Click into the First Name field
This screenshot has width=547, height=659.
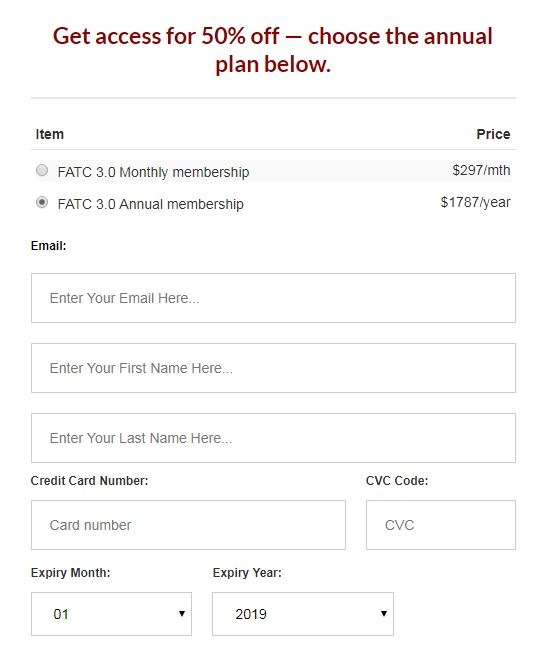click(x=273, y=368)
